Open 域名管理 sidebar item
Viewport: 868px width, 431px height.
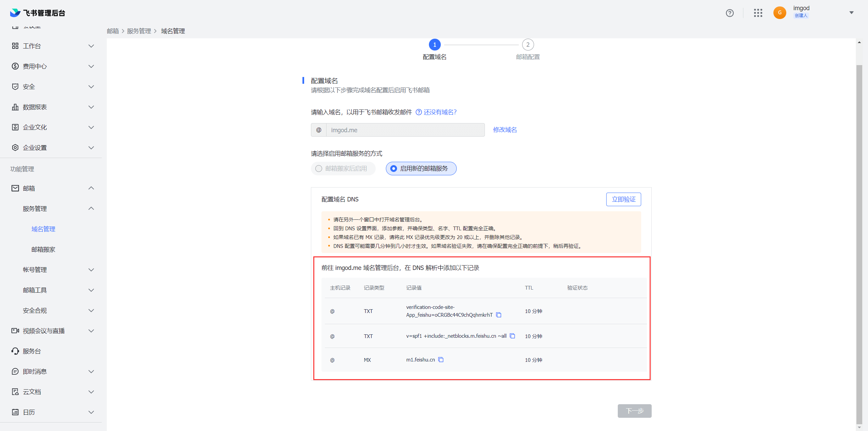click(x=43, y=229)
